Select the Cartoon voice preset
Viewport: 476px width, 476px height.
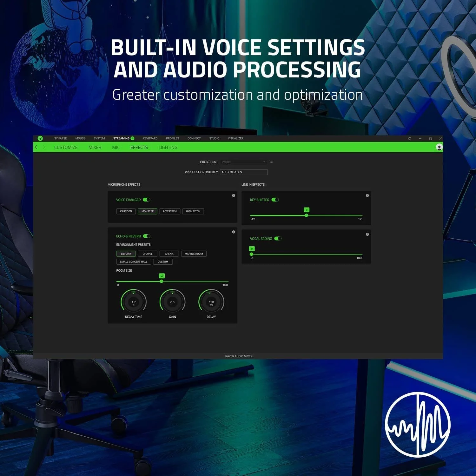click(126, 211)
